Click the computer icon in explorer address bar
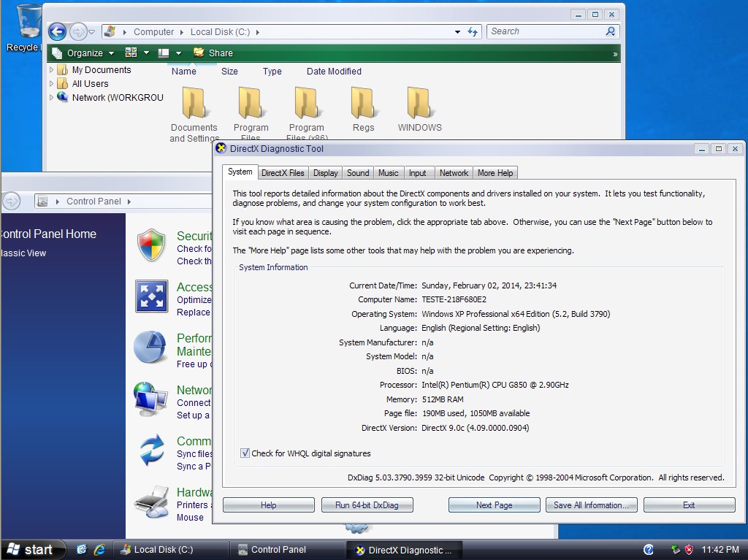This screenshot has width=748, height=560. 110,31
